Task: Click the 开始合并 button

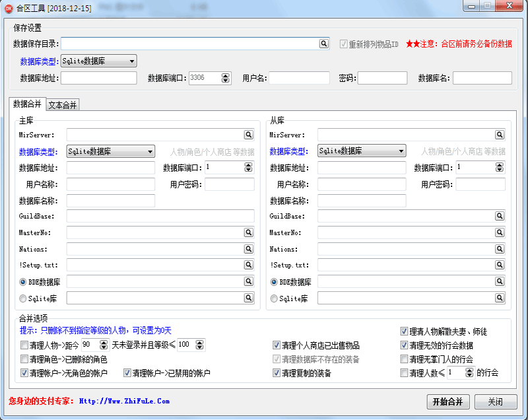Action: [x=448, y=402]
